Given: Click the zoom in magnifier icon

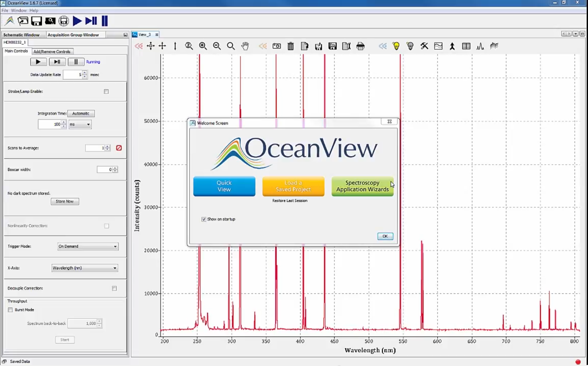Looking at the screenshot, I should (203, 46).
